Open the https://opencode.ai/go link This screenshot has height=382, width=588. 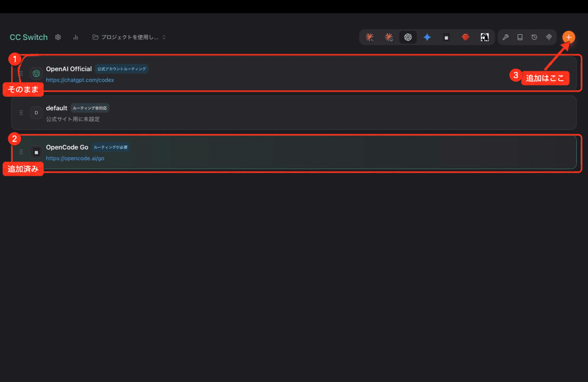click(75, 158)
